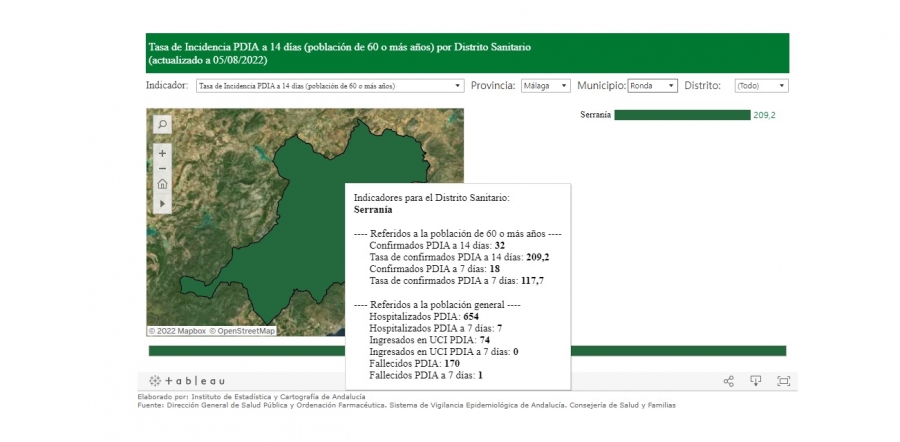900x442 pixels.
Task: Select the Serranía district label
Action: 595,115
